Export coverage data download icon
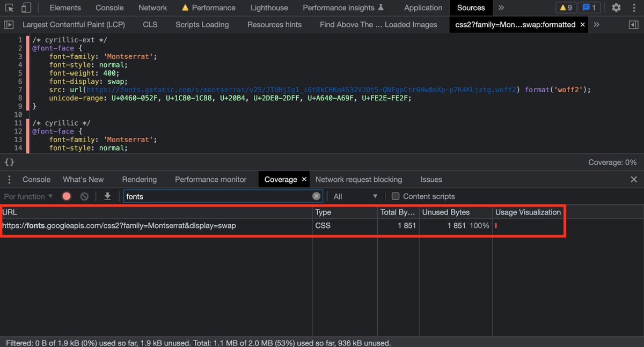This screenshot has height=347, width=644. click(107, 196)
